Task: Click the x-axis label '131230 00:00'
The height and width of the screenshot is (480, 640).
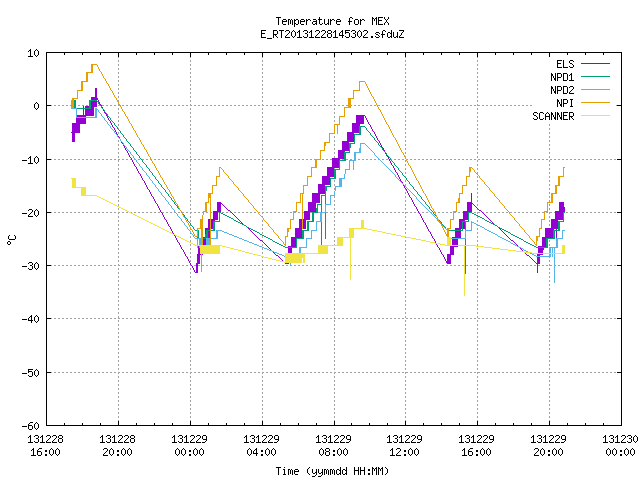Action: coord(620,446)
